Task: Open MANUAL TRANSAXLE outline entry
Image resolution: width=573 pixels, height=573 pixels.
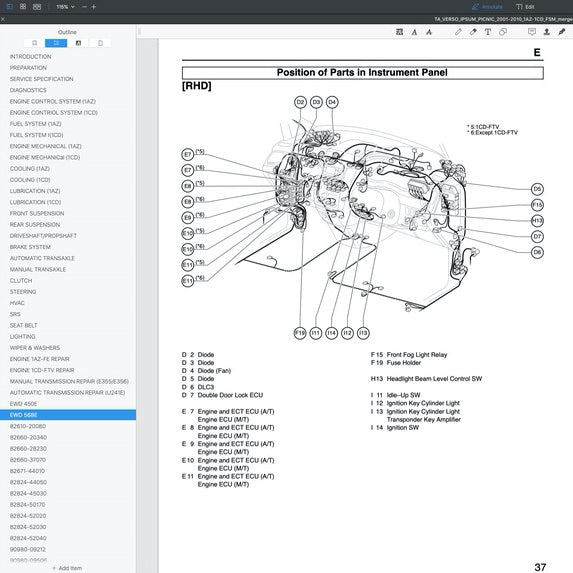Action: pos(38,269)
